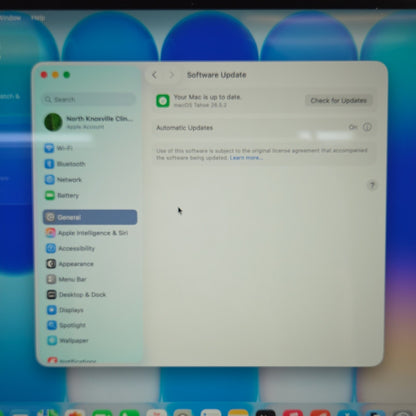Open Wi-Fi settings in sidebar
Screen dimensions: 416x416
(89, 148)
